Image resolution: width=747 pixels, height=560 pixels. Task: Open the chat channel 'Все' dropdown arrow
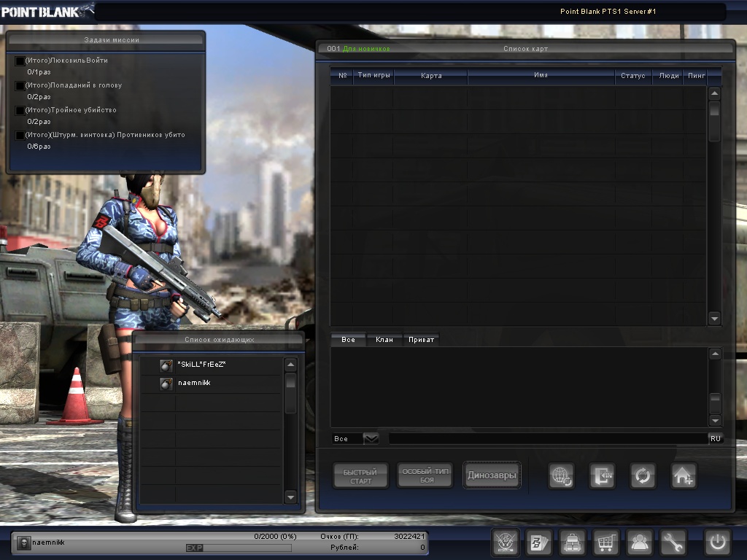point(371,438)
